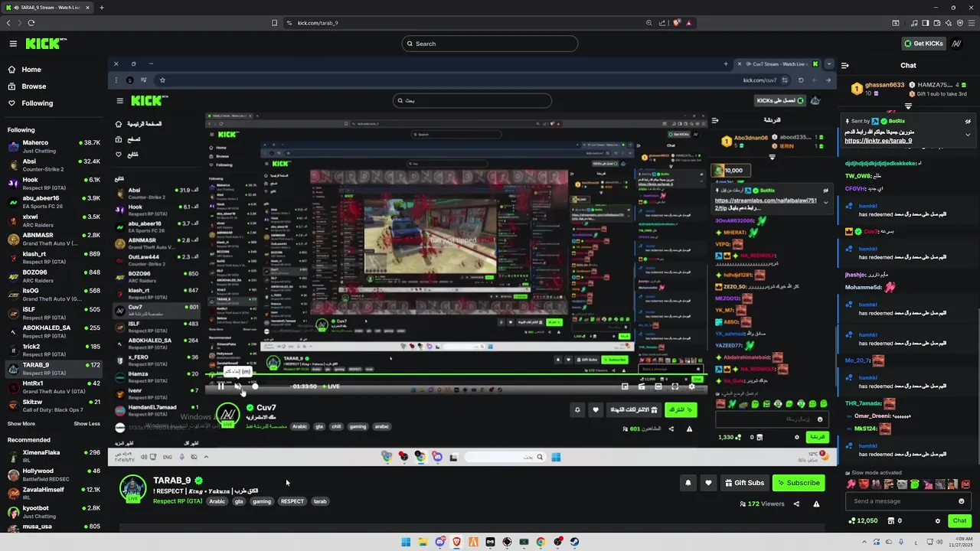Click the Gift Subs button
Screen dimensions: 980x551
point(744,483)
